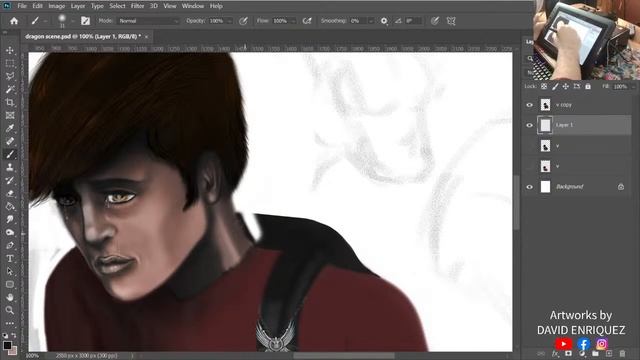The image size is (640, 360).
Task: Click the foreground color swatch
Action: 7,345
